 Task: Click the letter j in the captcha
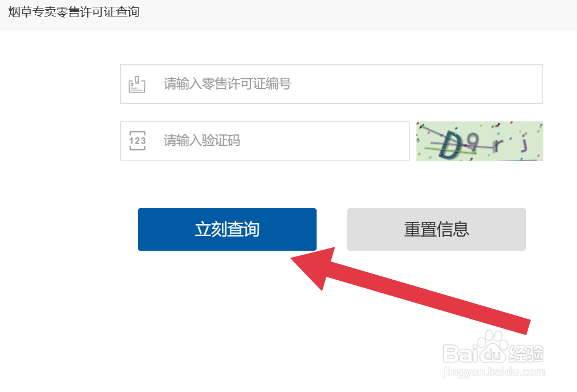click(524, 144)
